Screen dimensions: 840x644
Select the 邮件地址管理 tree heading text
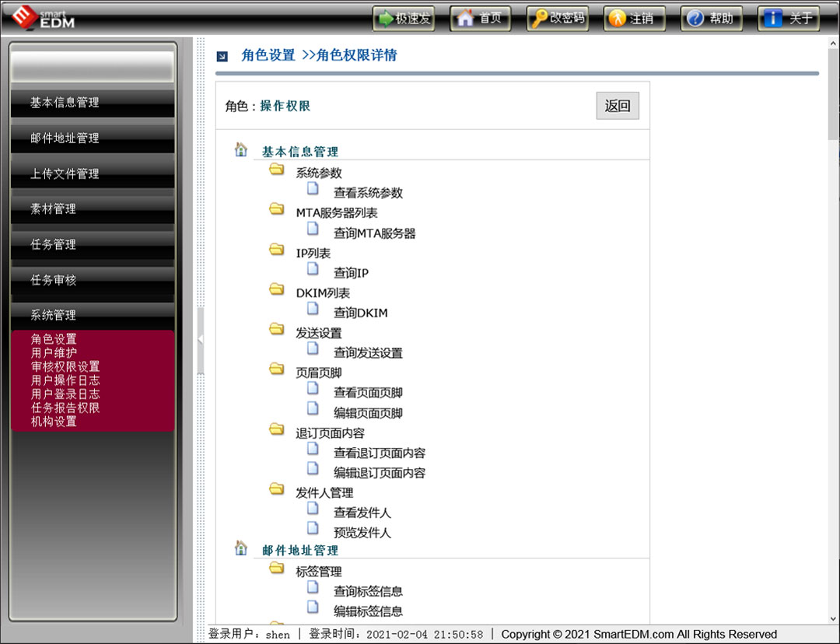pos(300,550)
